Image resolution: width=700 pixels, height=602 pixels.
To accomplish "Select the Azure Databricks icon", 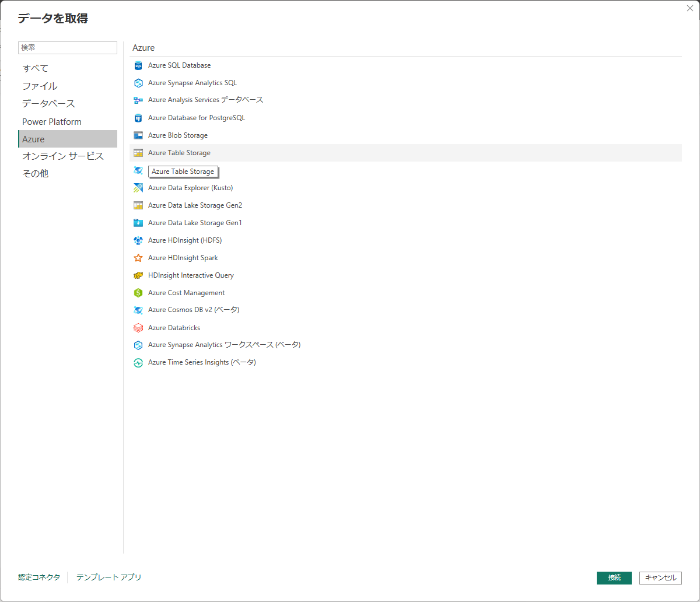I will [x=139, y=328].
